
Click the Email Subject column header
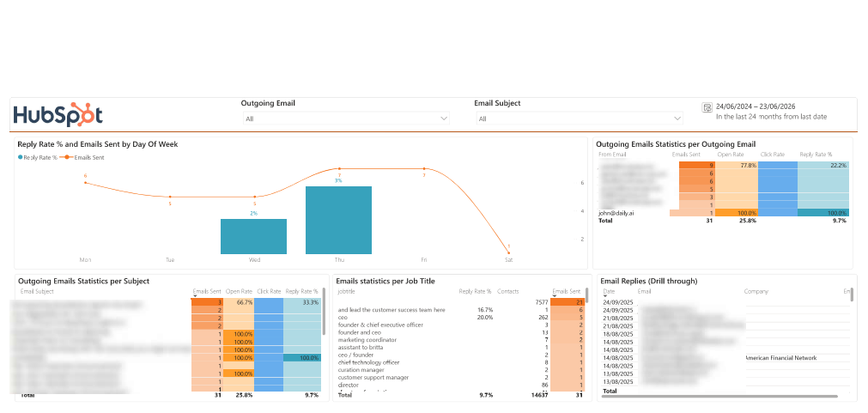tap(37, 291)
